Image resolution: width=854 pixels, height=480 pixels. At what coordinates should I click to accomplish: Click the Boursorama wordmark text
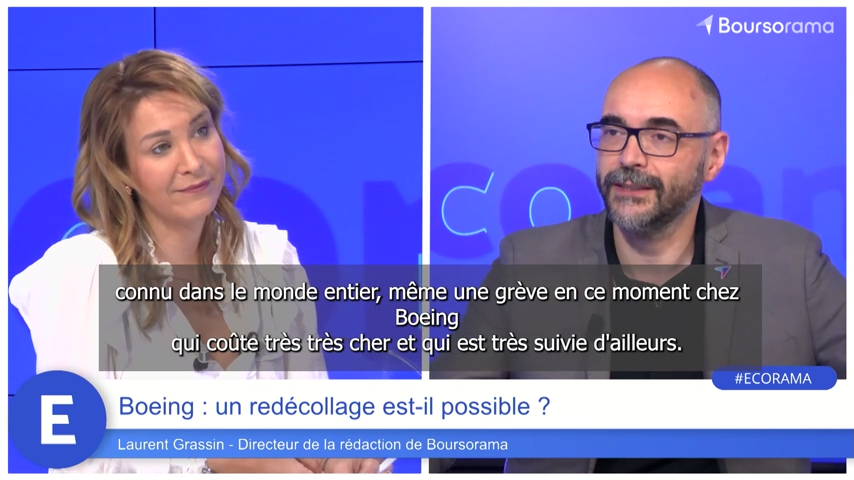(776, 26)
